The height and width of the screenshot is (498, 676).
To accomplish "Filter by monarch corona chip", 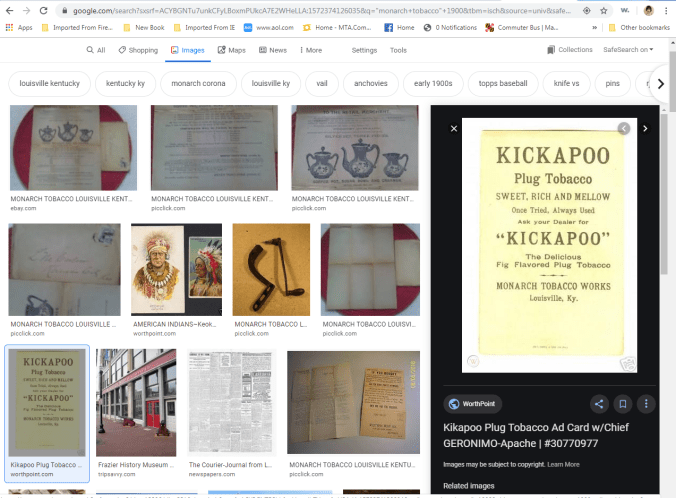I will pos(198,83).
